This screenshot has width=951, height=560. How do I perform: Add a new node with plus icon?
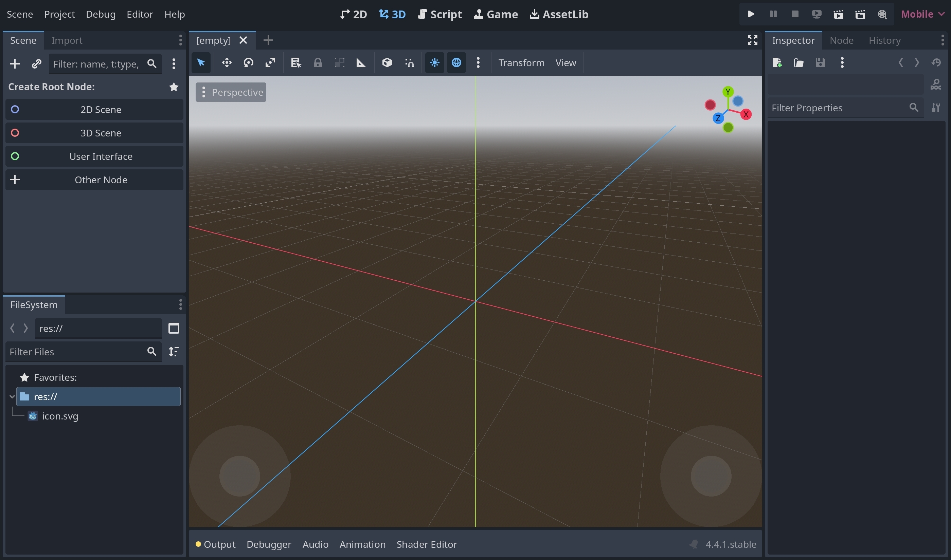[x=15, y=64]
